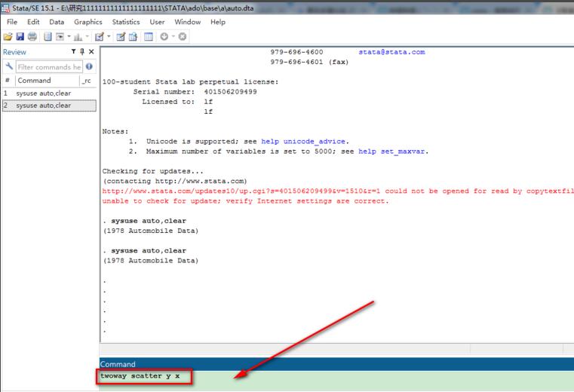Click the '979-696-4600' phone number text
Screen dimensions: 574x392
(296, 52)
